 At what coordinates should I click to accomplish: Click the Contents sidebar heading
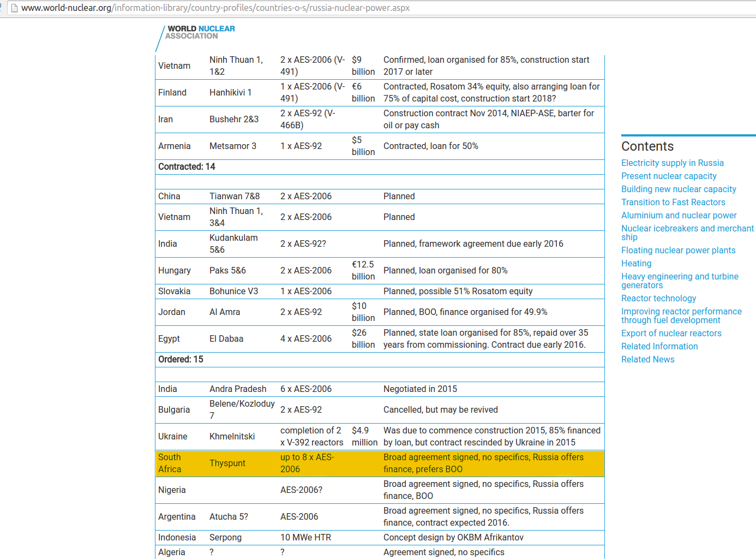click(647, 146)
